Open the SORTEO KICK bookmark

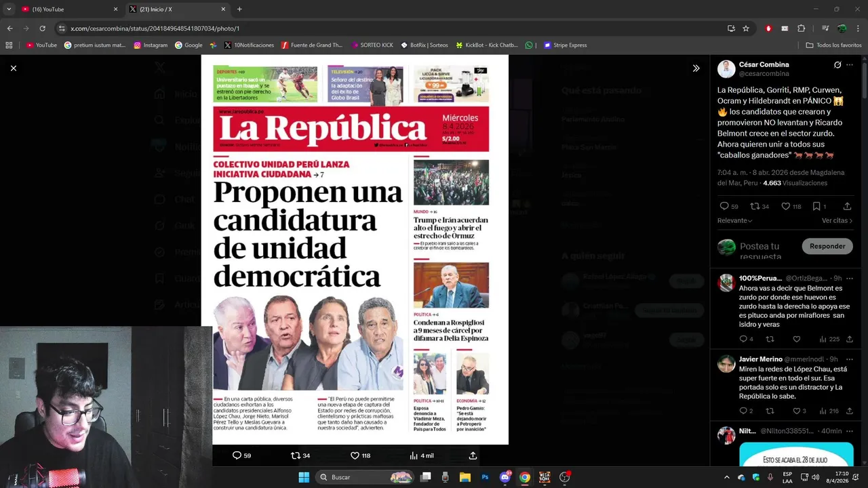click(372, 45)
